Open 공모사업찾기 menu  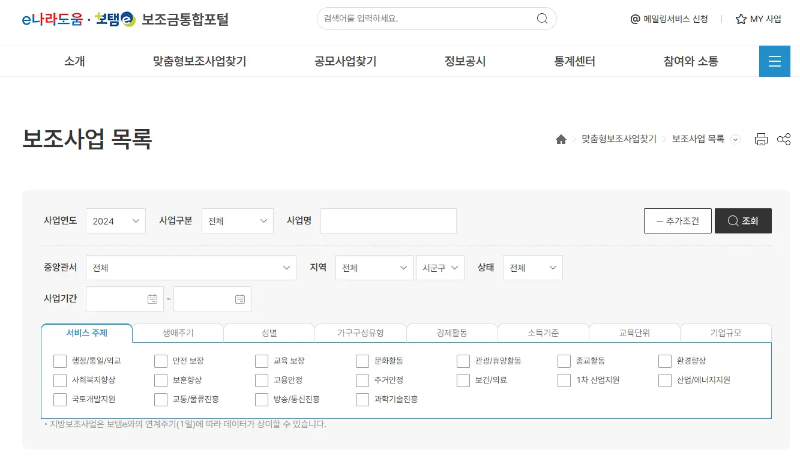(345, 61)
